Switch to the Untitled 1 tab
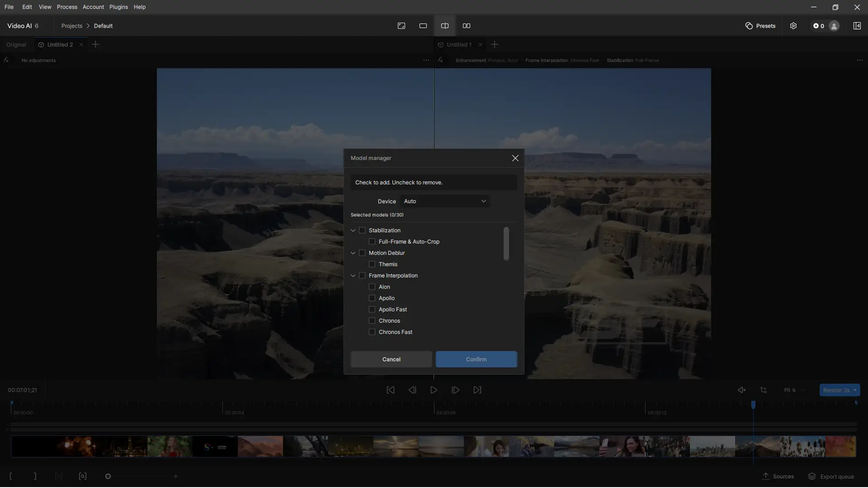The image size is (868, 488). tap(458, 45)
